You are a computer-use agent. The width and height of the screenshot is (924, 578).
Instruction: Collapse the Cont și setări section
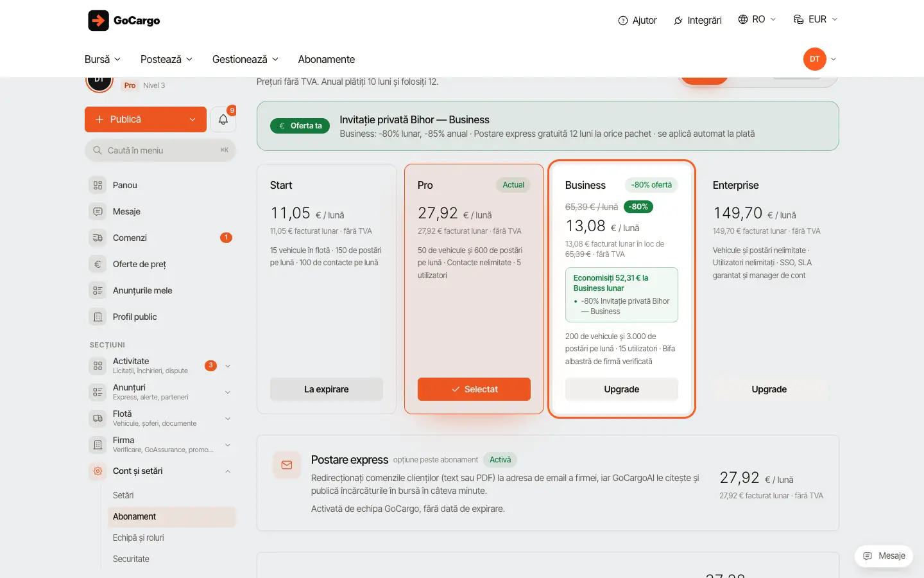[228, 471]
